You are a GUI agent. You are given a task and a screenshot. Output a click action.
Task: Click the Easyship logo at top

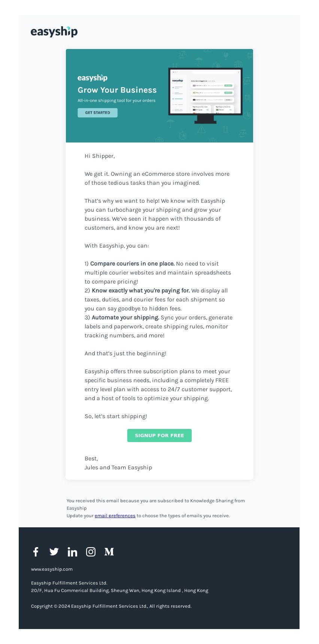54,32
